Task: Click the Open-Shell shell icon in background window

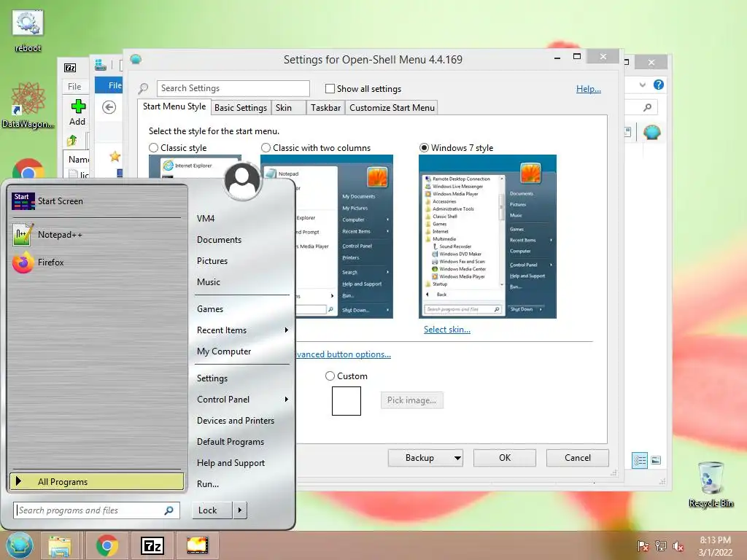Action: (x=651, y=132)
